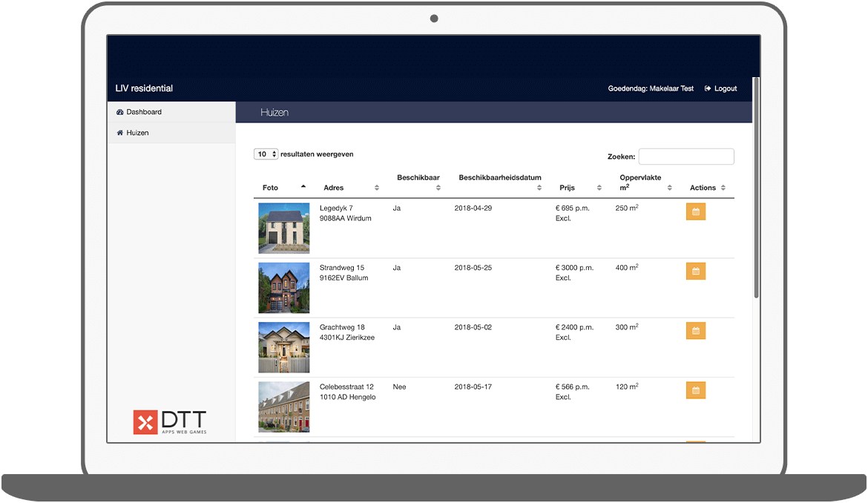Viewport: 868px width, 503px height.
Task: Click the logout arrow icon
Action: (x=708, y=88)
